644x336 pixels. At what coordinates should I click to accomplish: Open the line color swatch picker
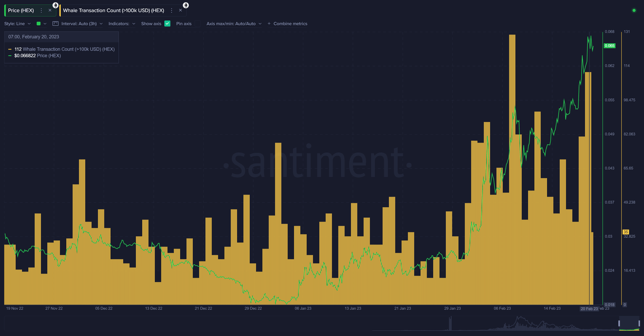(39, 23)
